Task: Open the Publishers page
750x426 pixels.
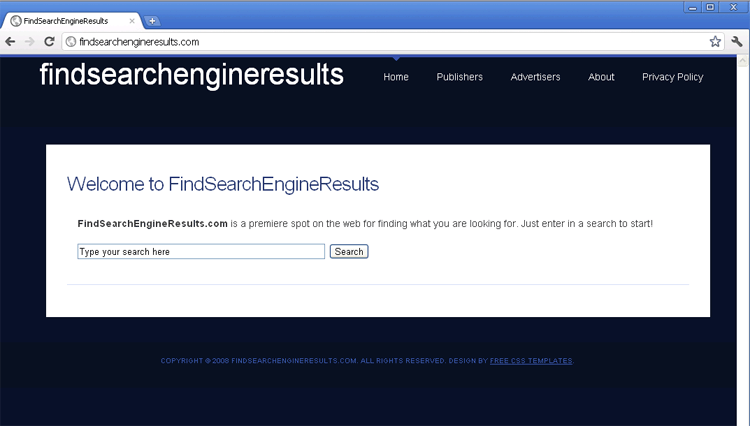Action: (x=459, y=77)
